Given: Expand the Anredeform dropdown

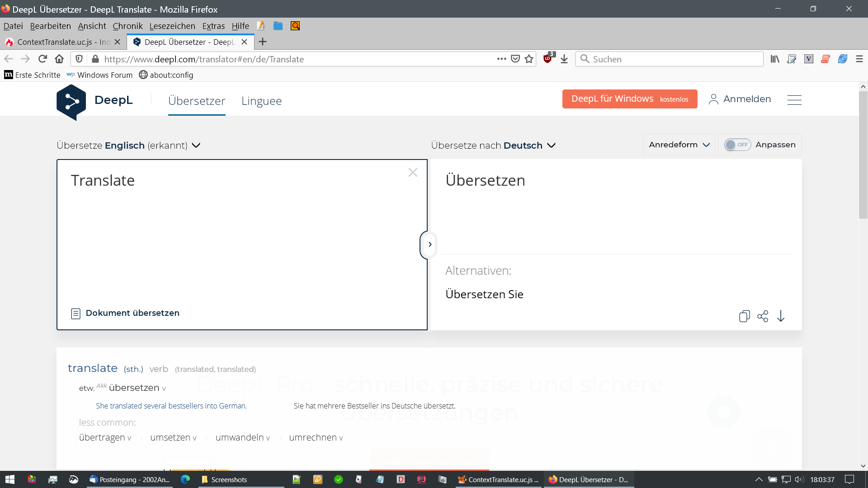Looking at the screenshot, I should click(x=679, y=145).
